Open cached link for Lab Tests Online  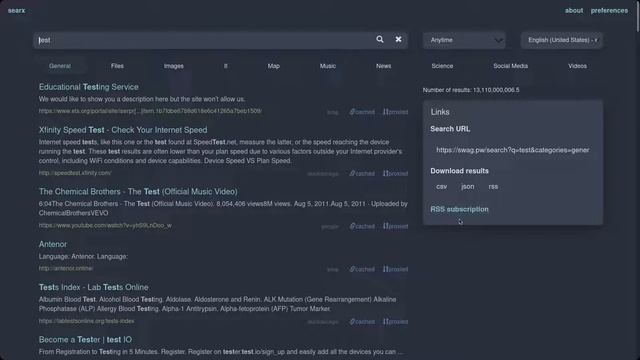coord(362,322)
